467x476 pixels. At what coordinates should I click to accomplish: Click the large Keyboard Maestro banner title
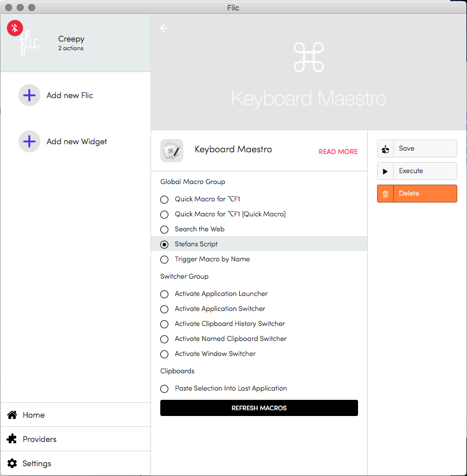coord(308,98)
